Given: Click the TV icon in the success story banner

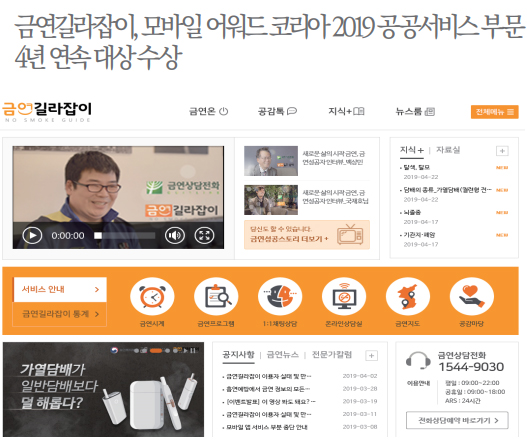Looking at the screenshot, I should (350, 234).
